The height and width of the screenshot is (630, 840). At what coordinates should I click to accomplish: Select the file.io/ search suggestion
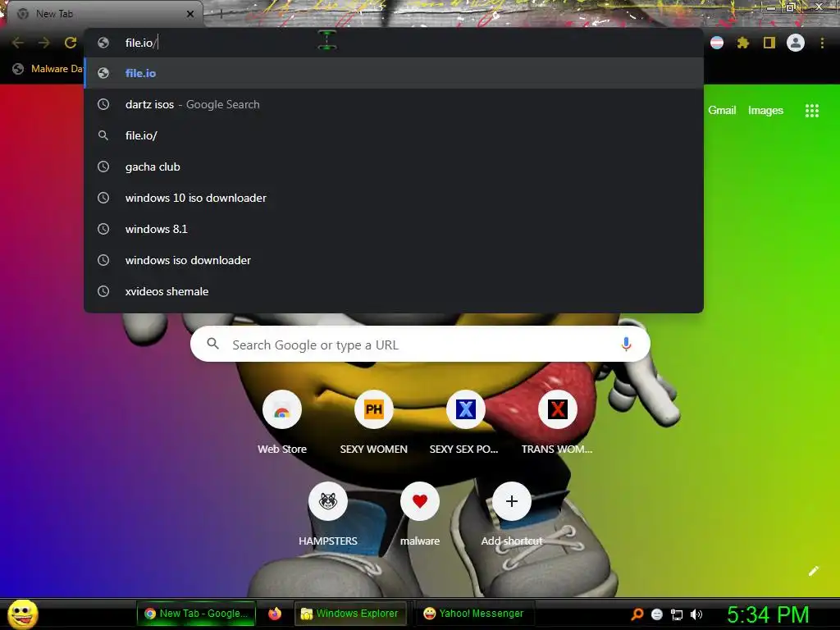click(x=394, y=135)
